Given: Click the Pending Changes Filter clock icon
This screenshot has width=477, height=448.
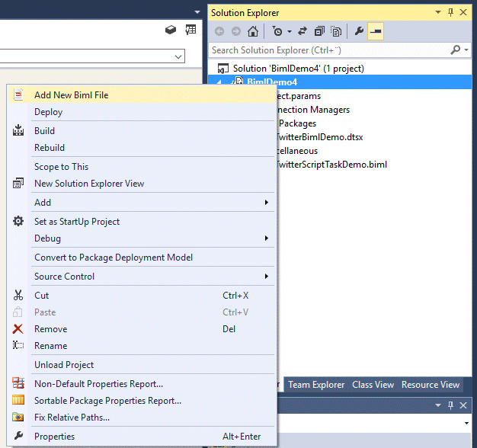Looking at the screenshot, I should click(277, 31).
